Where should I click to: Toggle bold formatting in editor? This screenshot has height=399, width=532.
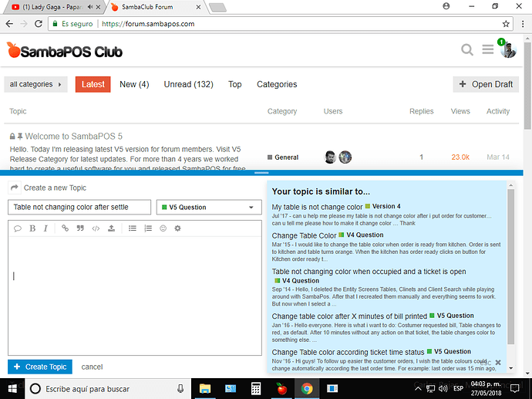click(32, 228)
